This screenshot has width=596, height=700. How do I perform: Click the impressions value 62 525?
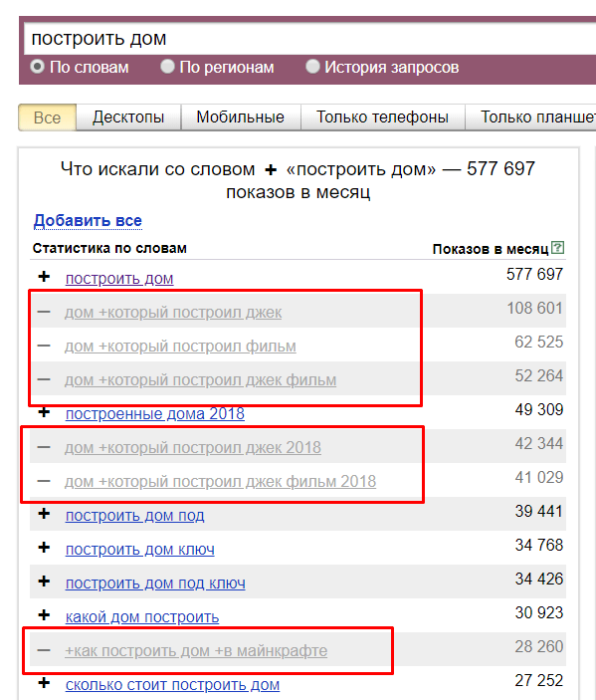(538, 342)
